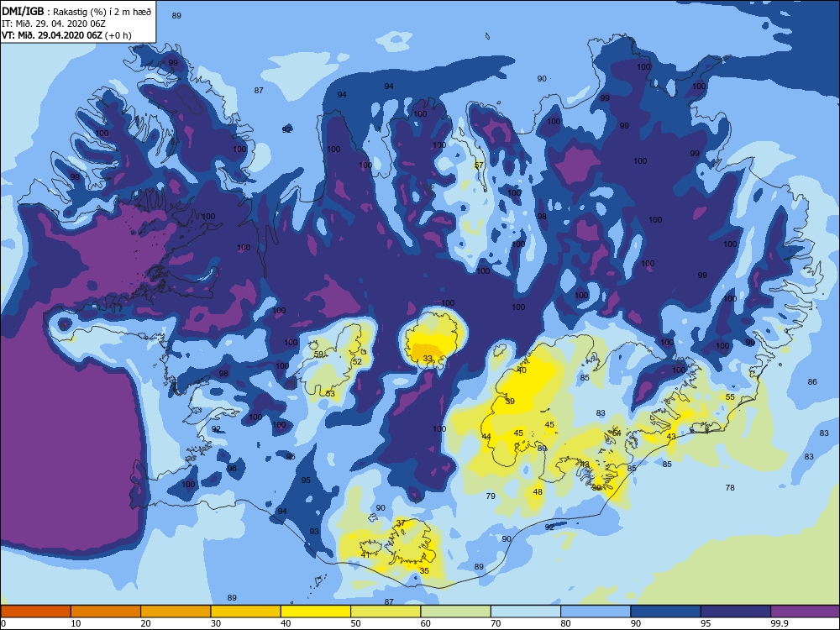Click the '86' humidity value on the map
Image resolution: width=840 pixels, height=630 pixels.
(x=812, y=382)
